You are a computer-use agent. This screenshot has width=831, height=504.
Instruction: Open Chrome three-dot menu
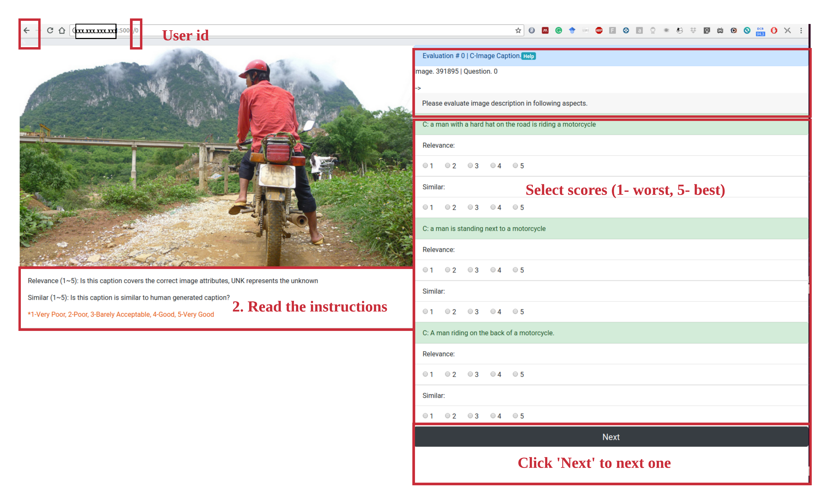801,31
